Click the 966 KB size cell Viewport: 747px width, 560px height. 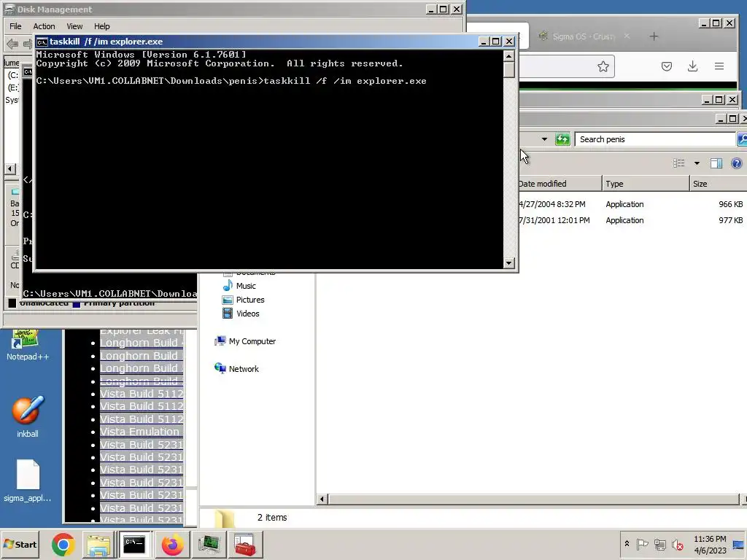(x=730, y=204)
